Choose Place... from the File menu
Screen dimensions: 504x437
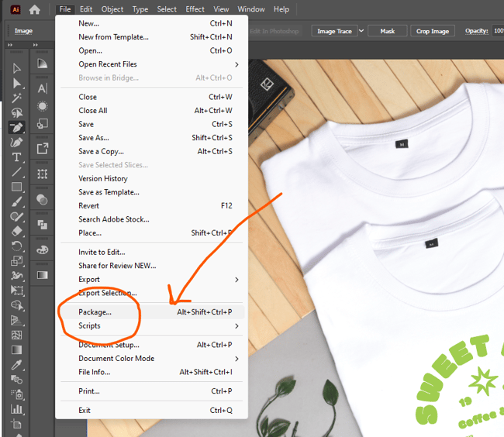pyautogui.click(x=152, y=233)
